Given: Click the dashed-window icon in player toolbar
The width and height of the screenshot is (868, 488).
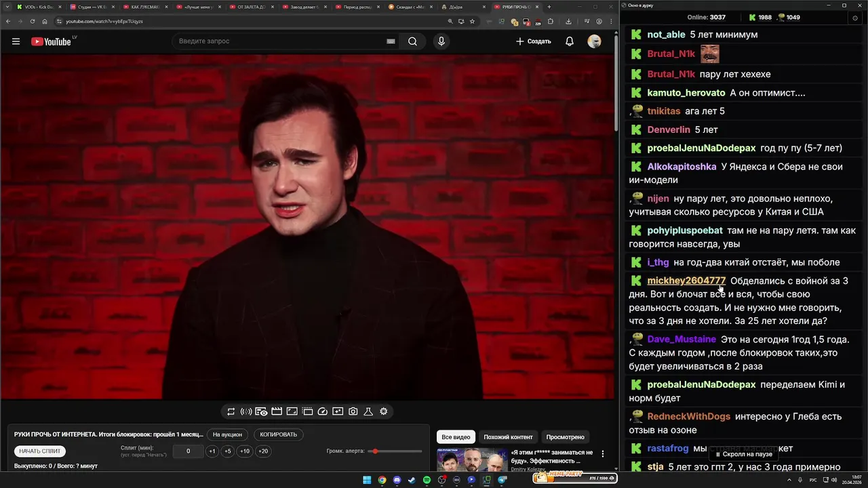Looking at the screenshot, I should 307,411.
